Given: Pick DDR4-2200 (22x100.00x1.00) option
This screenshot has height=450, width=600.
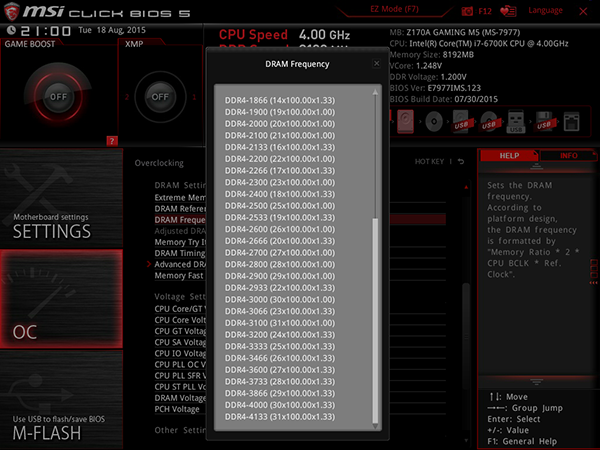Looking at the screenshot, I should click(x=280, y=159).
